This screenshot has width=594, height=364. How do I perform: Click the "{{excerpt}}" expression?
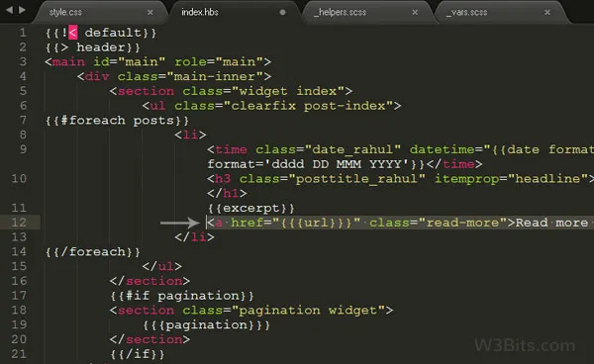click(250, 208)
